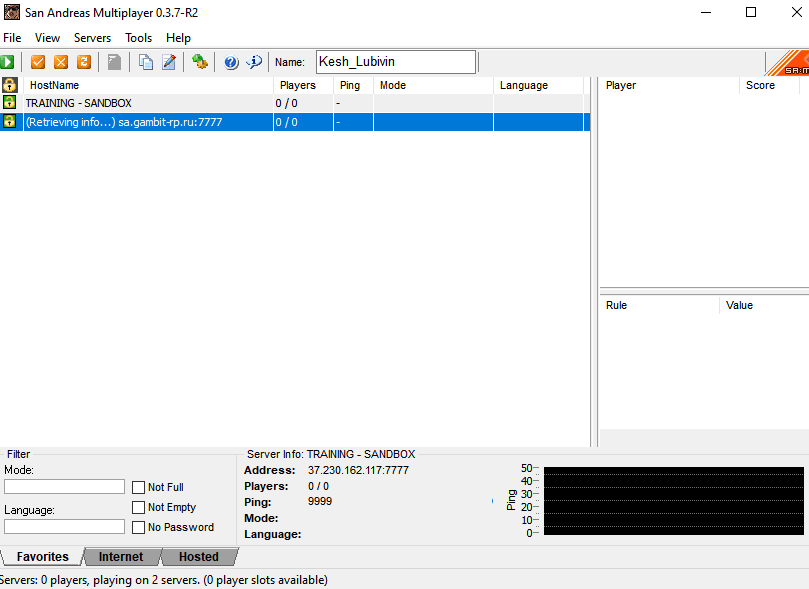Click the lock icon beside TRAINING - SANDBOX
This screenshot has height=589, width=809.
pyautogui.click(x=9, y=103)
